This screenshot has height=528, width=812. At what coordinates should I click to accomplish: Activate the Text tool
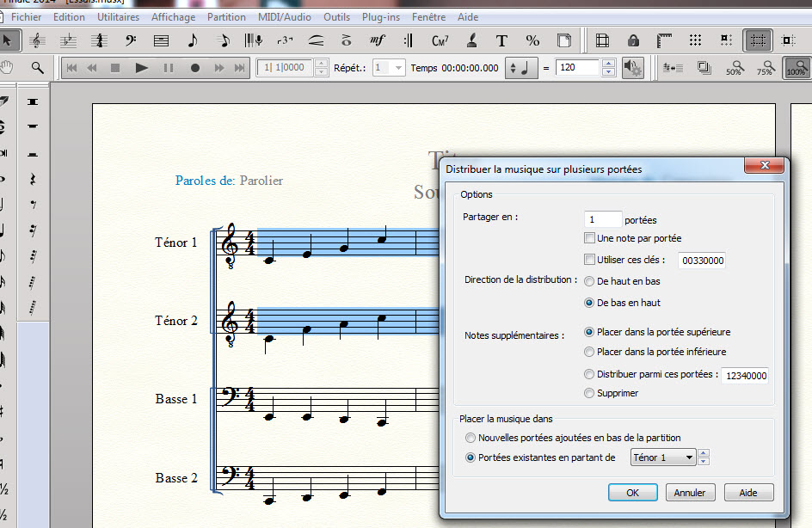coord(502,40)
